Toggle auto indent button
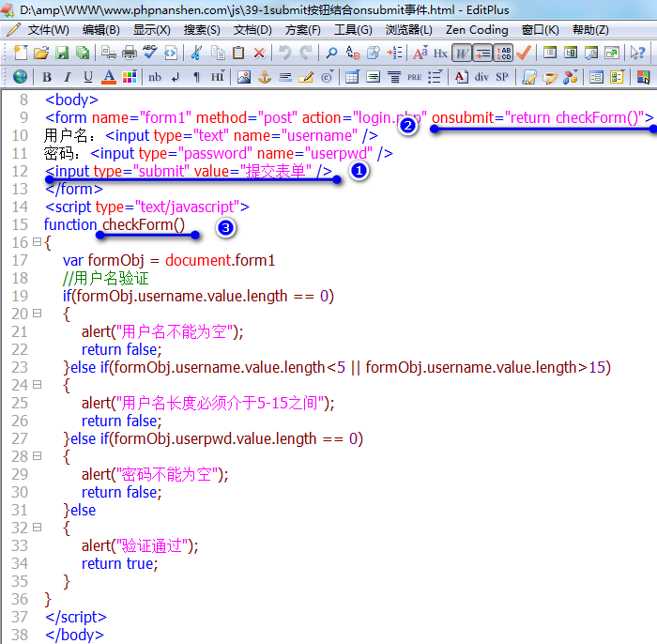657x644 pixels. click(482, 53)
